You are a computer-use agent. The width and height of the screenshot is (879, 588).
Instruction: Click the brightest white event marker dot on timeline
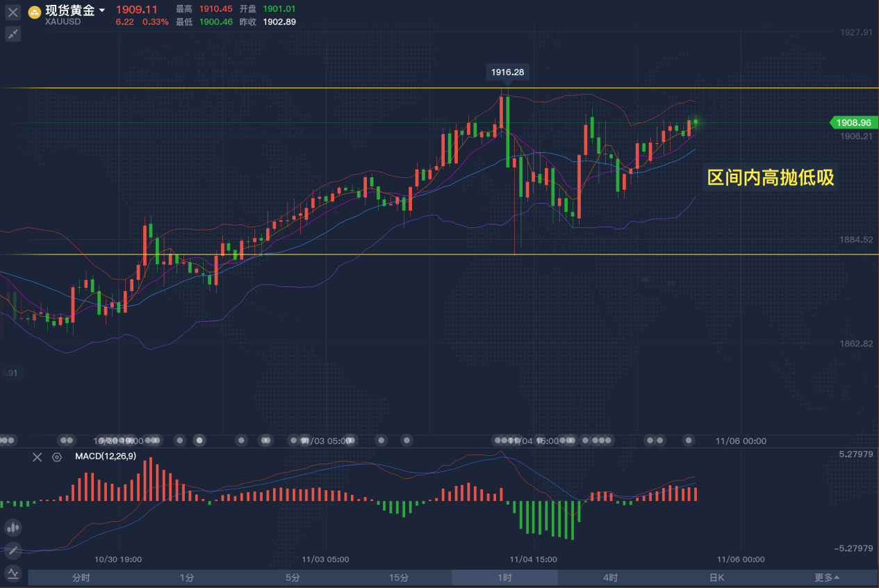coord(201,440)
